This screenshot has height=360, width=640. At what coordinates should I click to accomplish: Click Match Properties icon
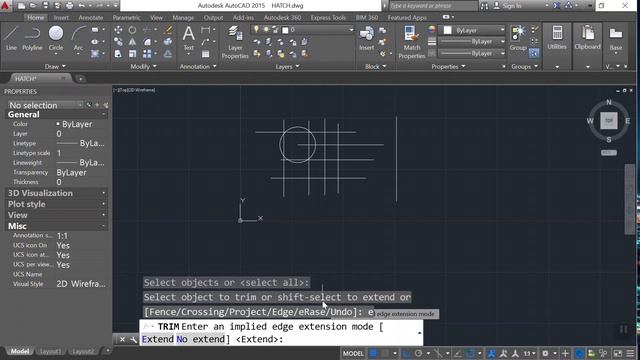tap(411, 42)
